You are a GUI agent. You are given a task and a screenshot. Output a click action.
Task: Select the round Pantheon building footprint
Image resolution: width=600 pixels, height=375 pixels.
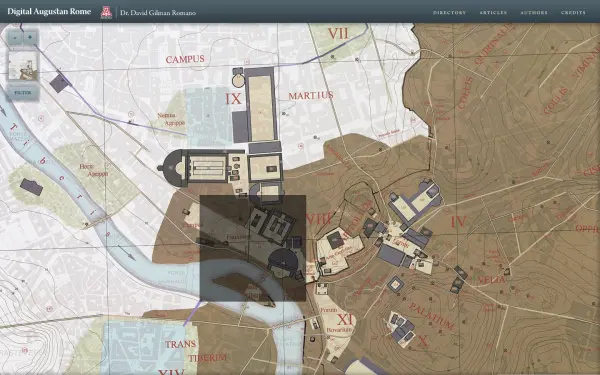238,81
